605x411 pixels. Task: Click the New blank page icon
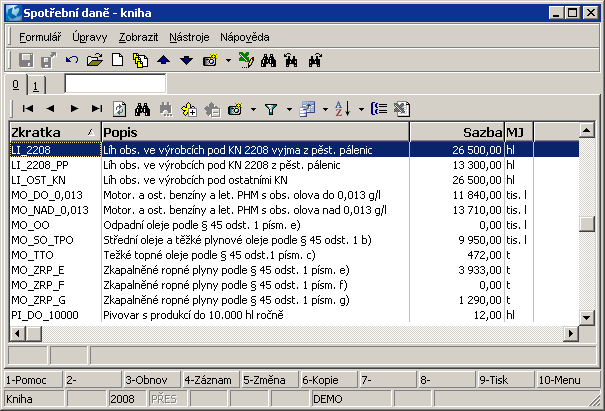[117, 61]
